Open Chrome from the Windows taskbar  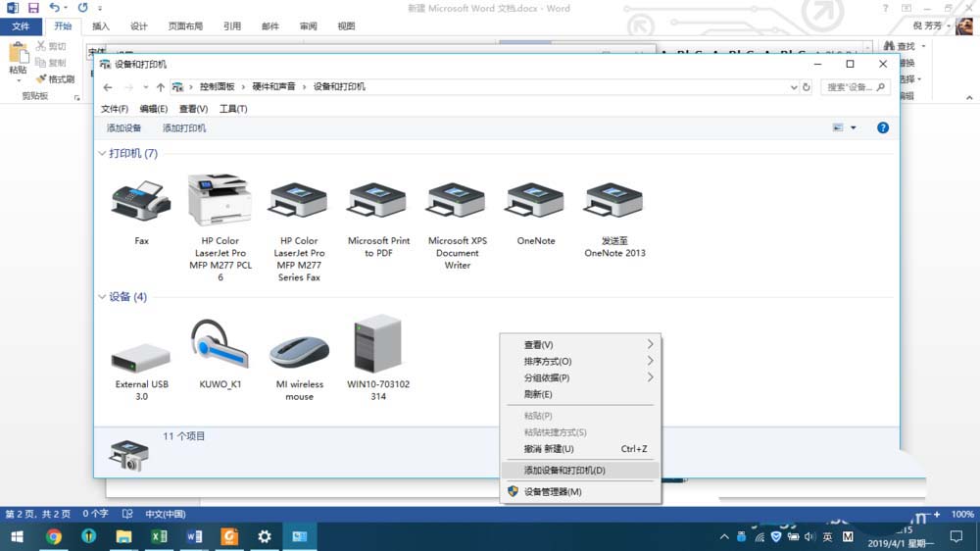click(54, 536)
